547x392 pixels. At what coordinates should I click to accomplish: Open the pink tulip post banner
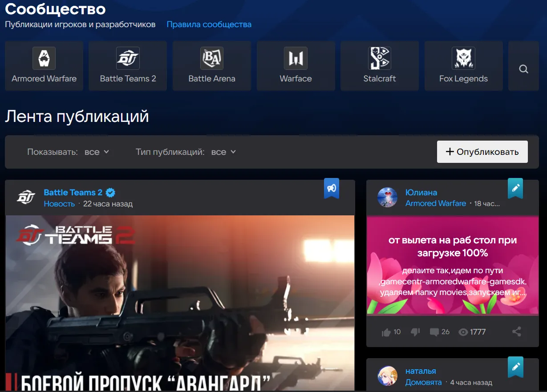pyautogui.click(x=452, y=265)
